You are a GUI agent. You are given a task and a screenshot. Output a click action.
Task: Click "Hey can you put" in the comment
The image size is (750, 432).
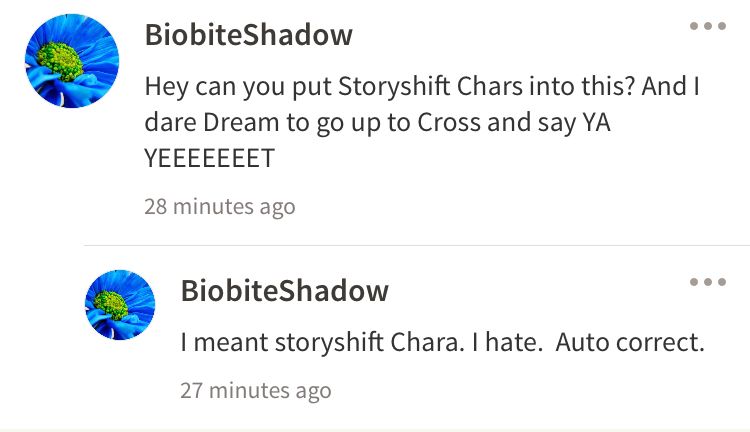tap(238, 87)
